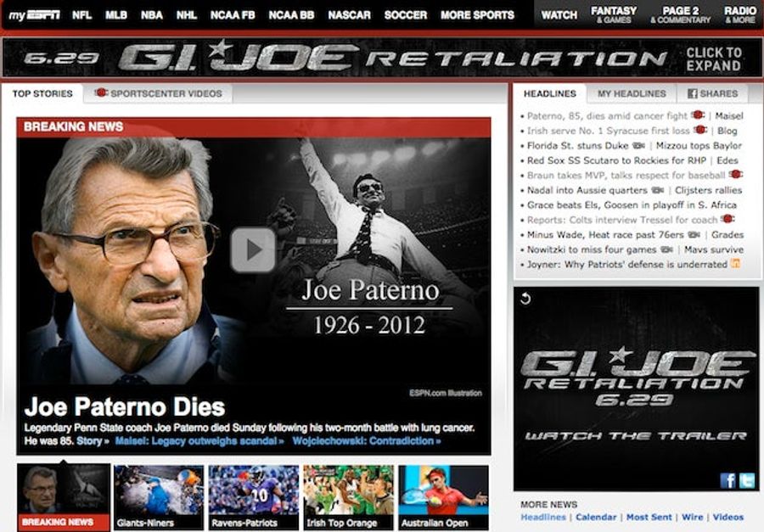Switch to Top Stories tab
764x532 pixels.
[42, 93]
